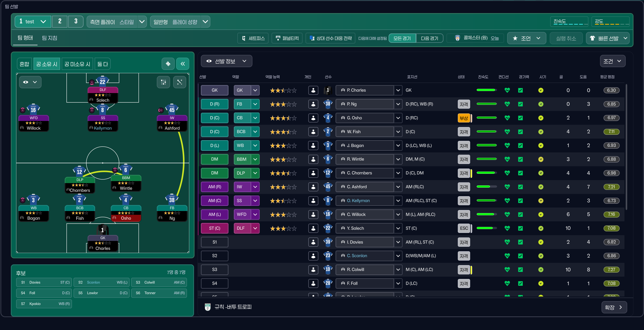Click number 38 shirt icon in P. Ng row
The width and height of the screenshot is (644, 330).
[x=328, y=104]
